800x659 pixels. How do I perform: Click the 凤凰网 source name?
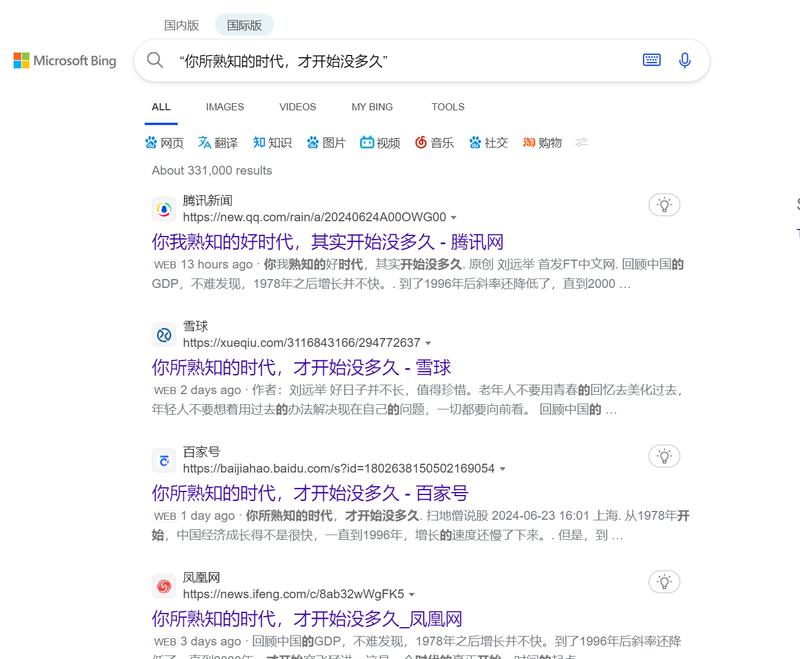202,577
